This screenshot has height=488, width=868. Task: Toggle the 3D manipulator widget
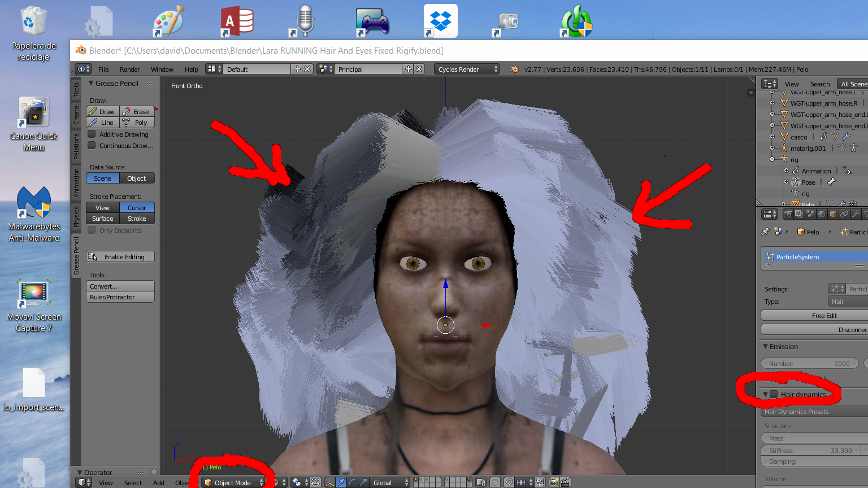[x=329, y=482]
